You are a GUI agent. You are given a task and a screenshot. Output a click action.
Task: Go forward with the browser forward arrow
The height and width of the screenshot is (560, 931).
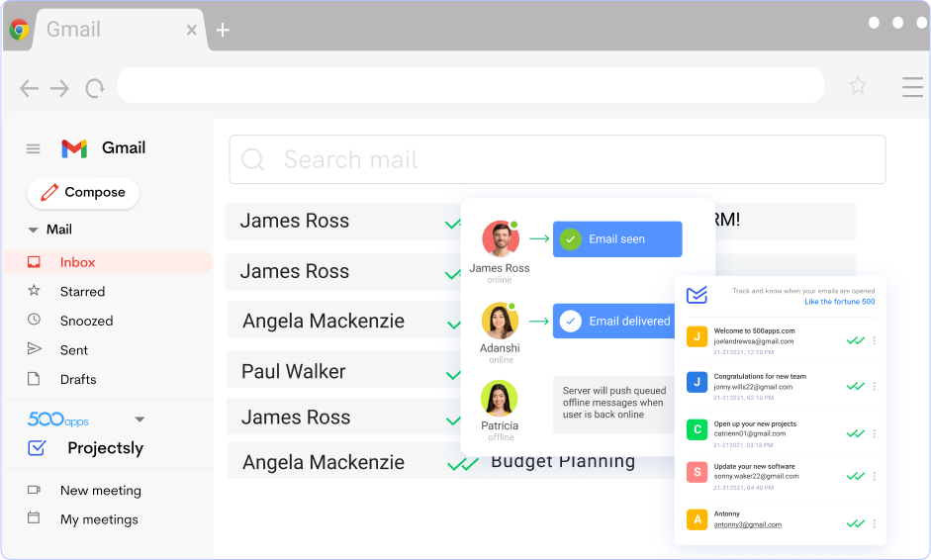[x=59, y=88]
